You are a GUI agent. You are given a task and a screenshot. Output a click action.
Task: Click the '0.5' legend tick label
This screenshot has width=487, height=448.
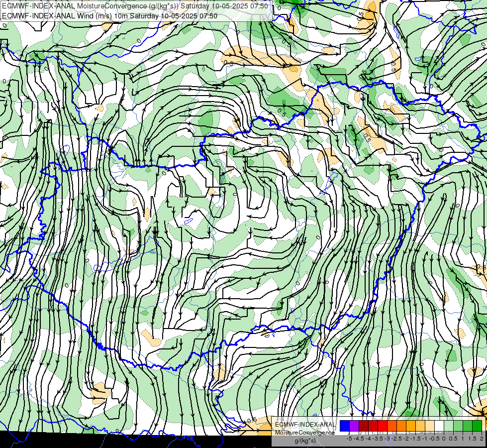453,439
